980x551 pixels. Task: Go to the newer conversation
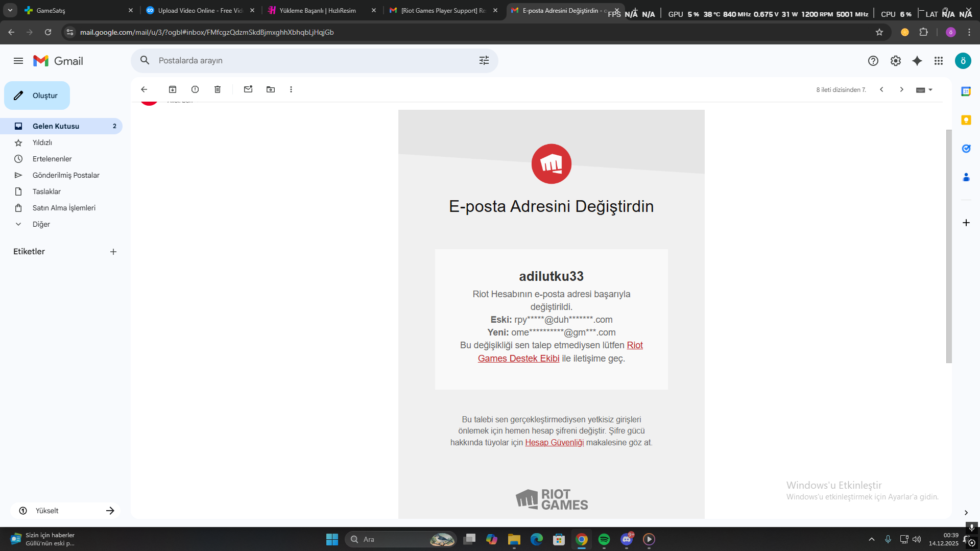tap(881, 89)
